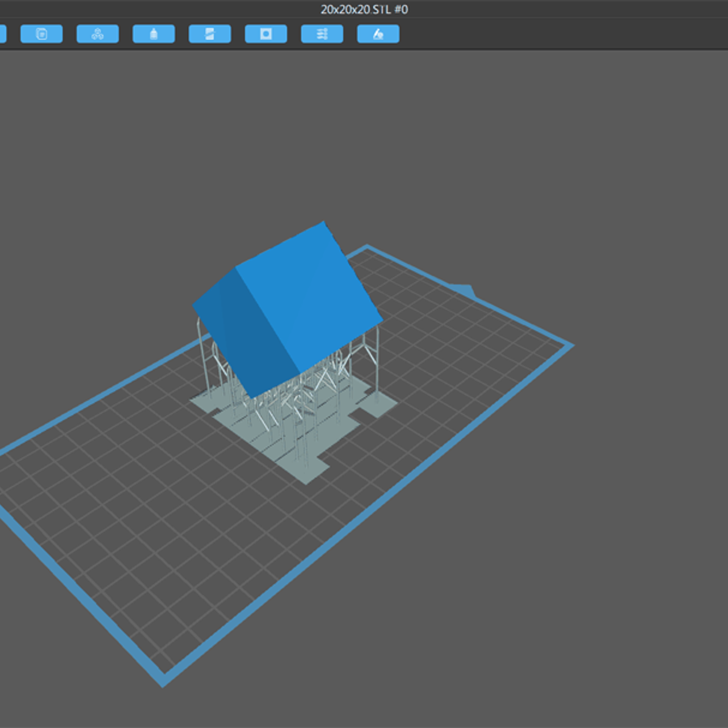Open the resin bottle tool
The height and width of the screenshot is (728, 728).
(x=153, y=34)
